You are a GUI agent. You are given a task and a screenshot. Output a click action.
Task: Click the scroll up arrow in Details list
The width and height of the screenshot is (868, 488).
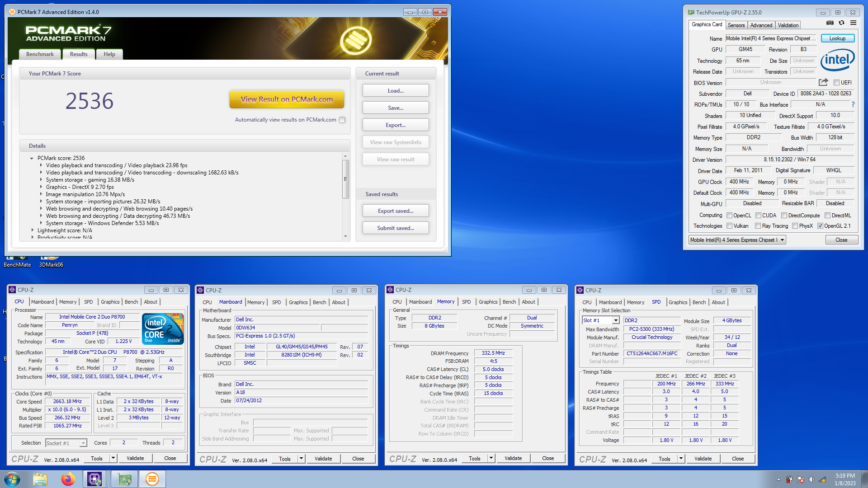click(345, 156)
